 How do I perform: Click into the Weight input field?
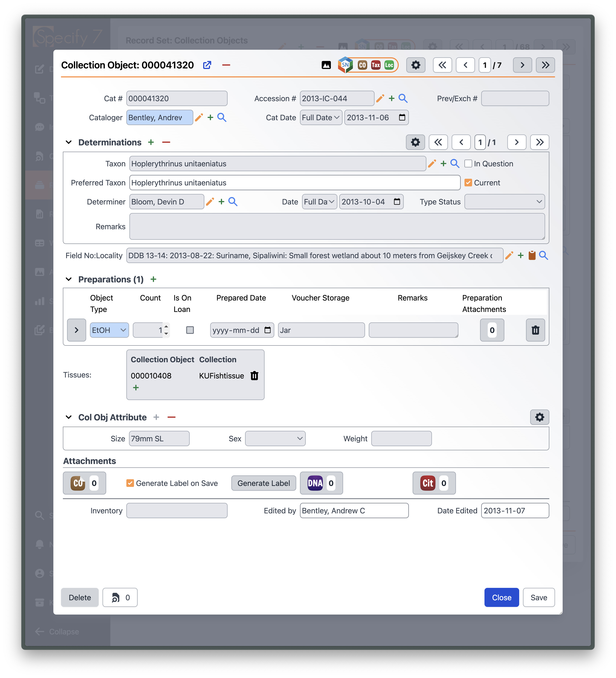pos(401,438)
